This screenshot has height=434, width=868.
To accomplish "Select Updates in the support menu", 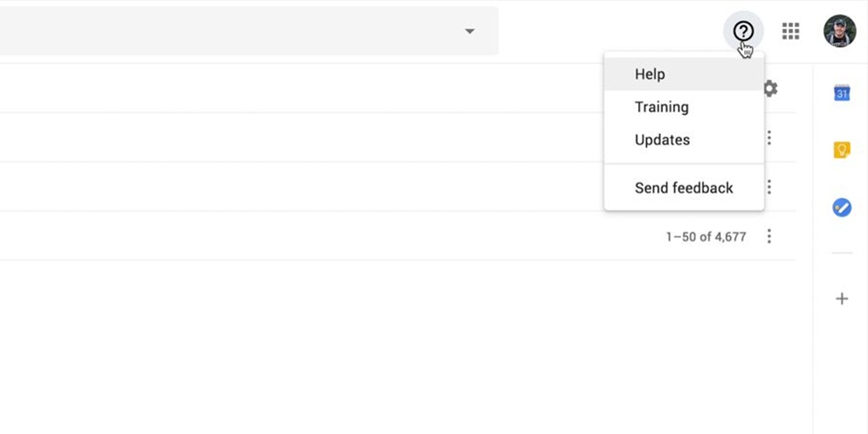I will (662, 139).
